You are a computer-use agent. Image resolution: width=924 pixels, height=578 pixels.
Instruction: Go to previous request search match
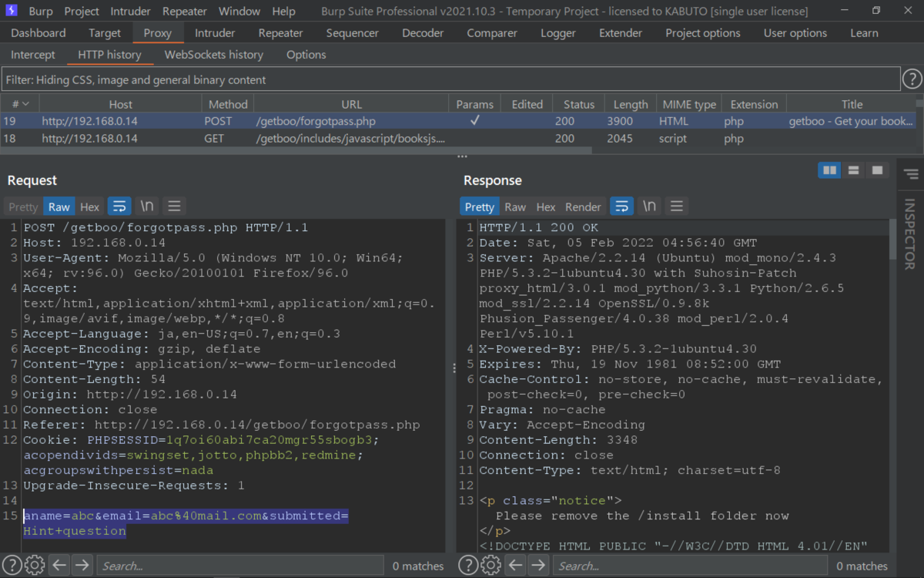(60, 565)
